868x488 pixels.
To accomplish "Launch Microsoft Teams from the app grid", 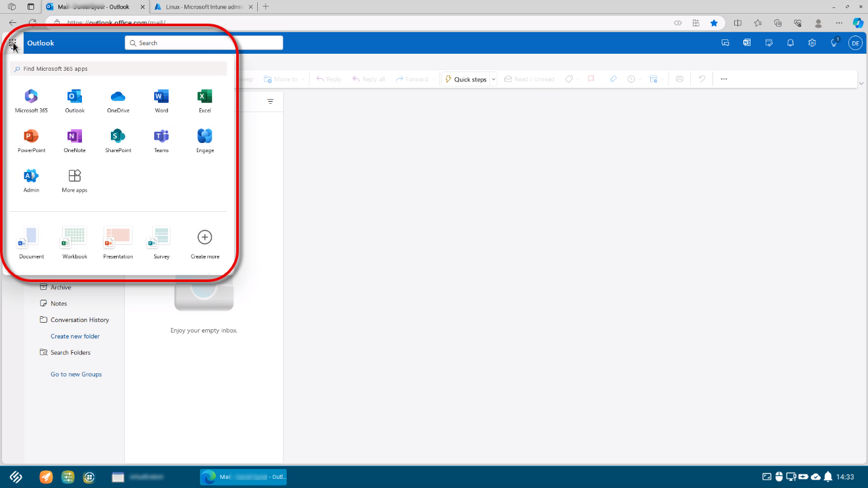I will [x=161, y=136].
